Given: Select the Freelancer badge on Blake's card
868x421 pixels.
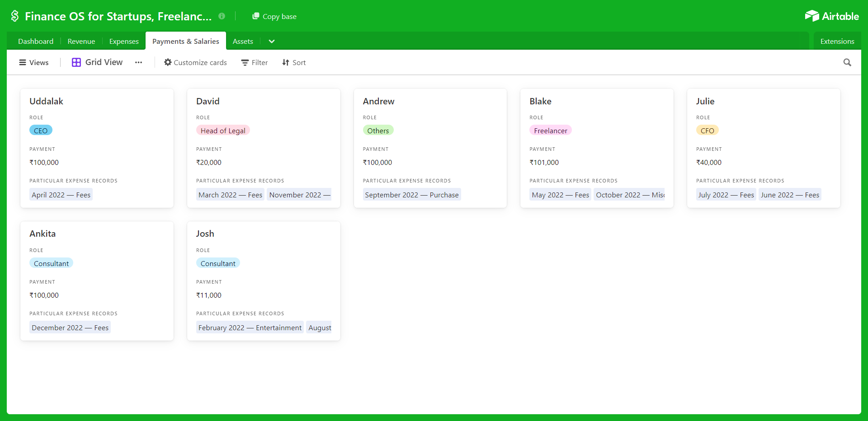Looking at the screenshot, I should coord(550,130).
